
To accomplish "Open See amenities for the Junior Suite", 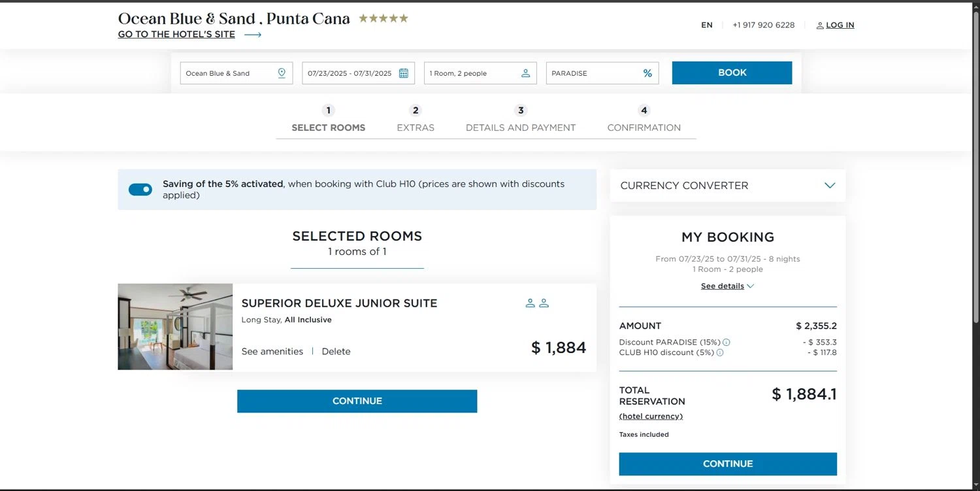I will 272,352.
